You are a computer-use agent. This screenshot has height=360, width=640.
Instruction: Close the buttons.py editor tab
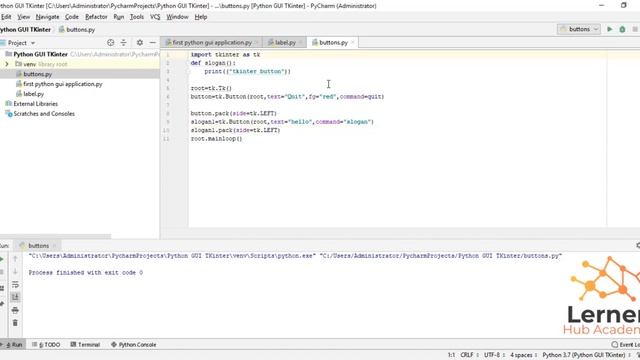click(x=353, y=42)
